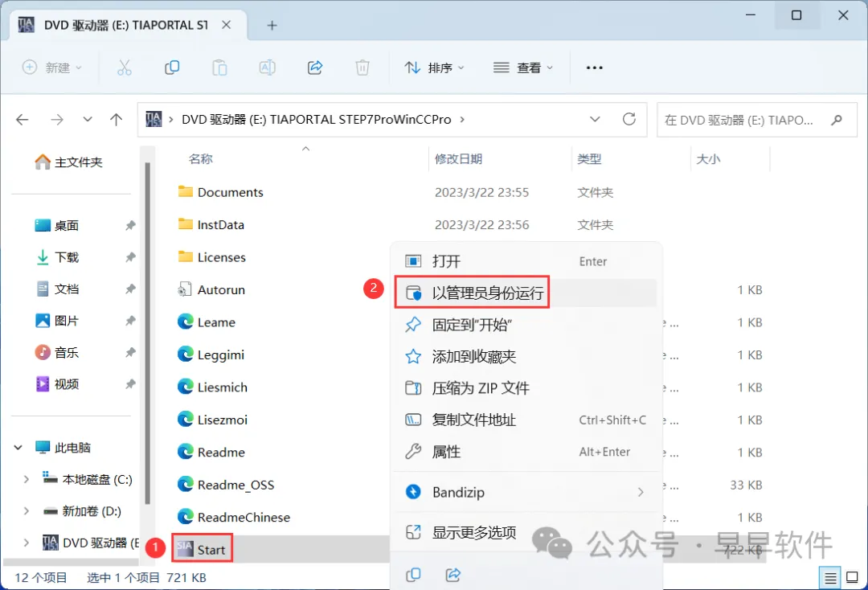Switch to large icons view in status bar

pyautogui.click(x=853, y=578)
